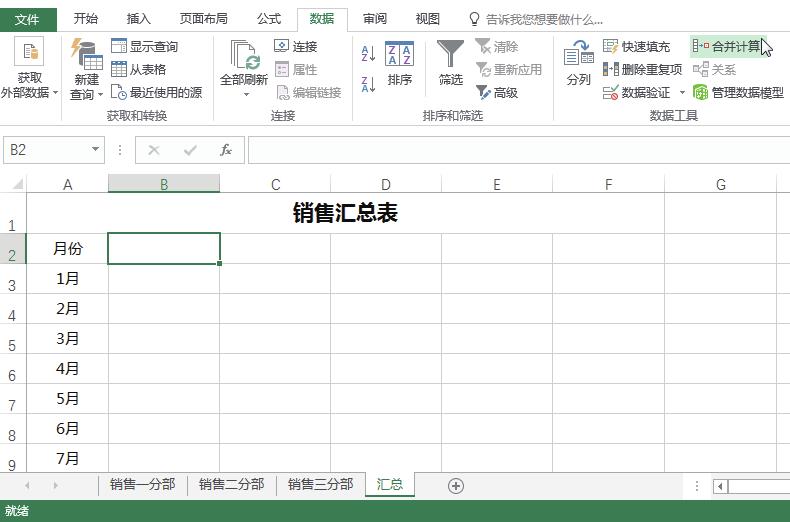Viewport: 790px width, 522px height.
Task: Click 删除重复项 button
Action: tap(642, 69)
